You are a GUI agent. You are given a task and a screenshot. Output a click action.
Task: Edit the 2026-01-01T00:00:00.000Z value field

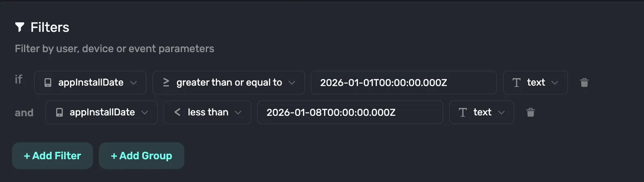pos(404,82)
